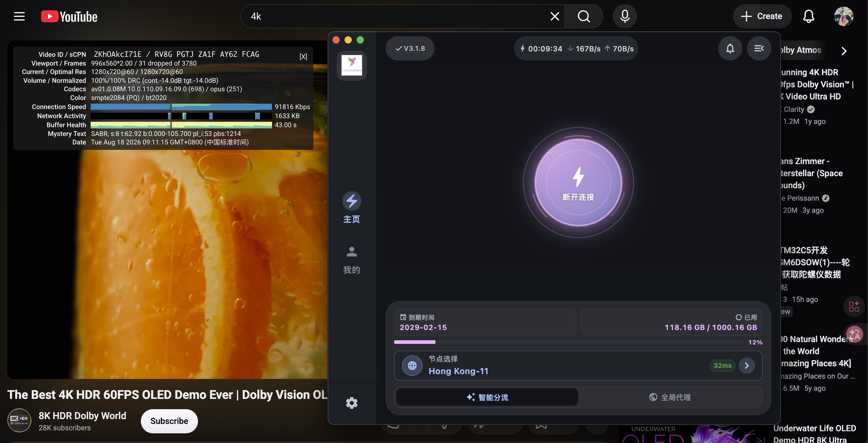This screenshot has height=443, width=868.
Task: Go to the YouTube home logo
Action: click(x=69, y=17)
